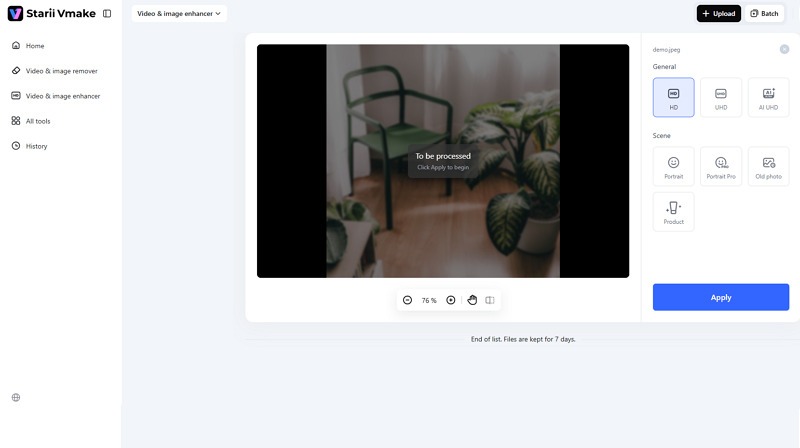The height and width of the screenshot is (448, 800).
Task: Zoom in the preview
Action: point(451,300)
